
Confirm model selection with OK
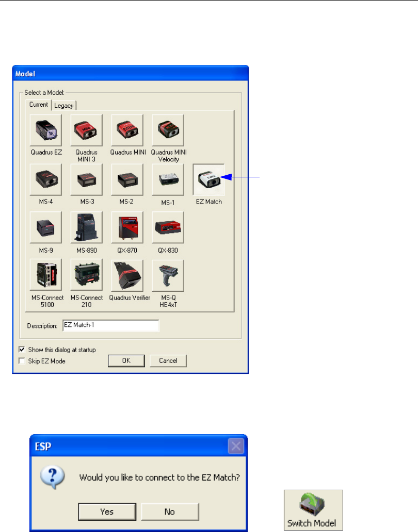[x=126, y=361]
